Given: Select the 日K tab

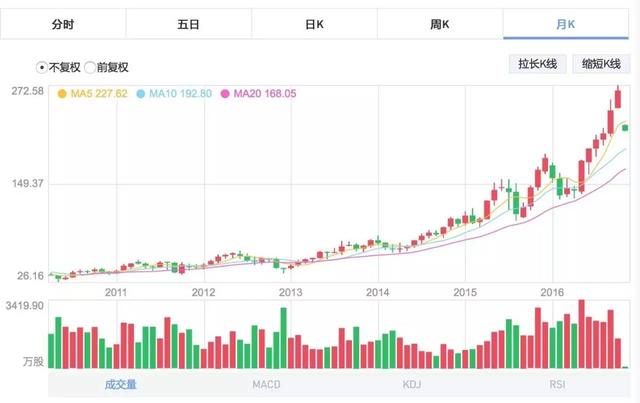Looking at the screenshot, I should (314, 24).
